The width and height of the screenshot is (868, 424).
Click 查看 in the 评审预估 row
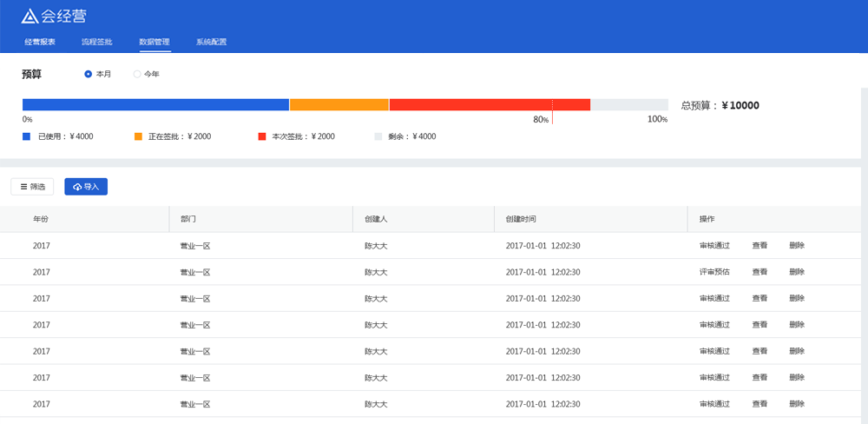click(759, 272)
